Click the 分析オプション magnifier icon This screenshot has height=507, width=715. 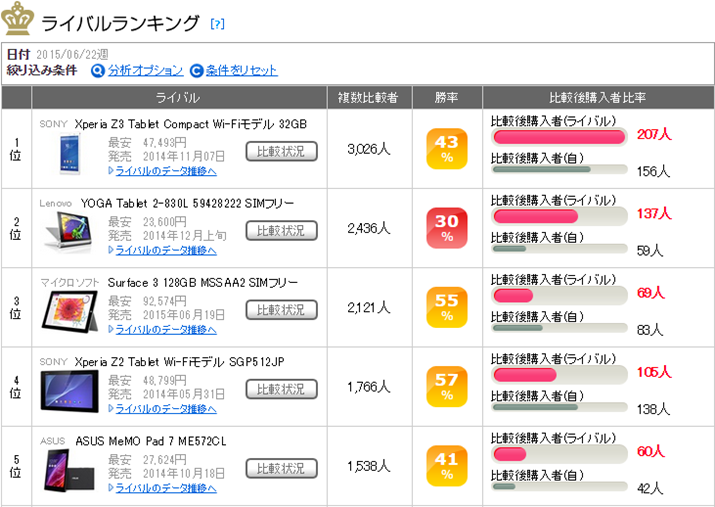coord(98,71)
